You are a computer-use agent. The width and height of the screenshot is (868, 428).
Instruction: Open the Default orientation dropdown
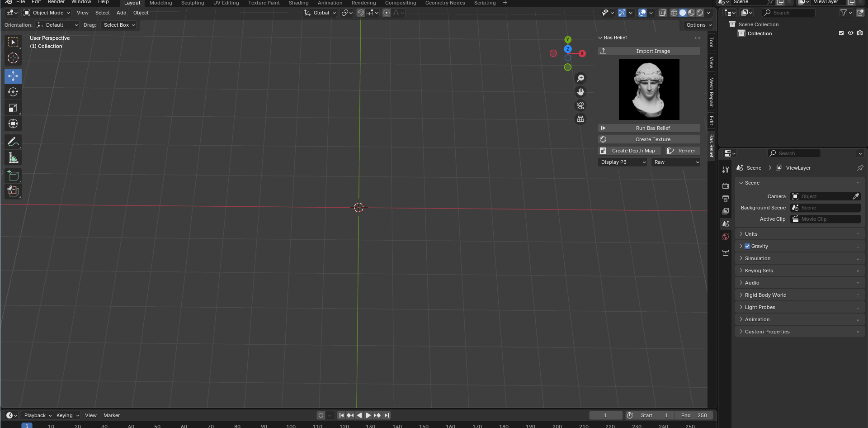[57, 25]
